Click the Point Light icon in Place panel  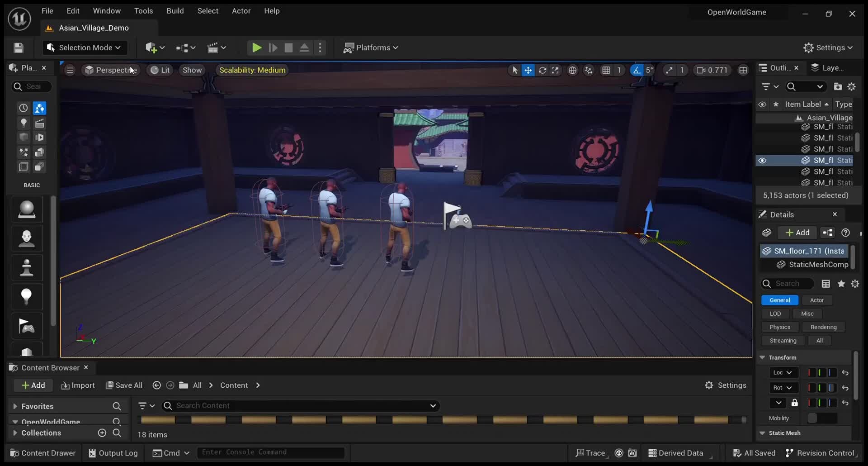coord(27,296)
